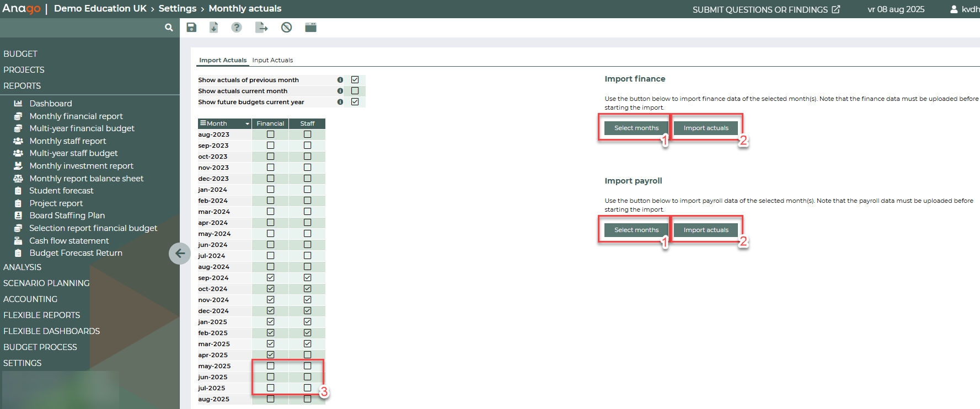Open help via question mark icon
This screenshot has width=980, height=409.
pos(237,28)
